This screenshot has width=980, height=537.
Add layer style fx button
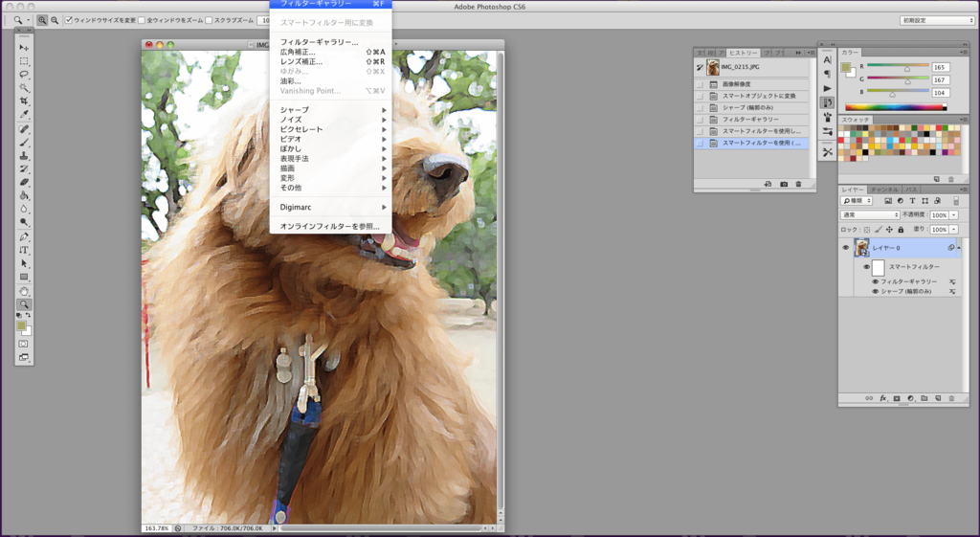click(883, 398)
